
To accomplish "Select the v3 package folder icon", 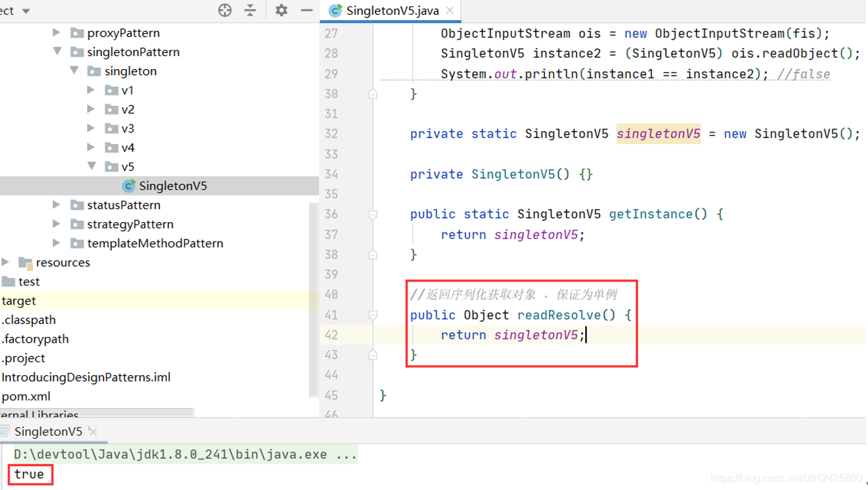I will (x=112, y=128).
